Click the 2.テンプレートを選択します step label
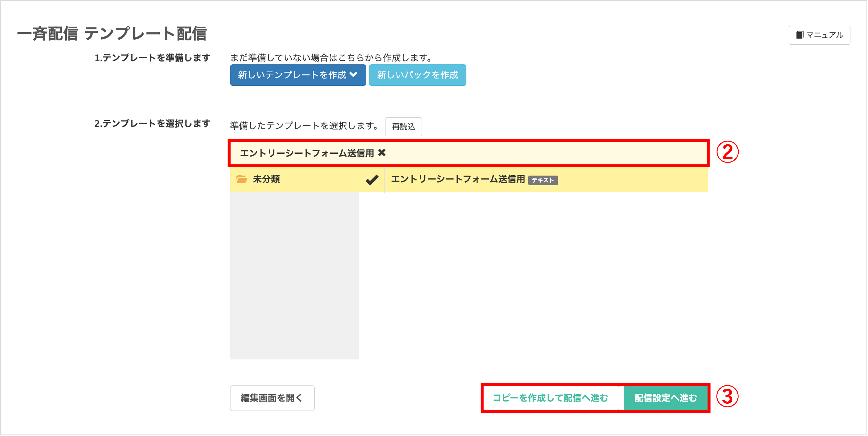The image size is (868, 436). [x=152, y=124]
